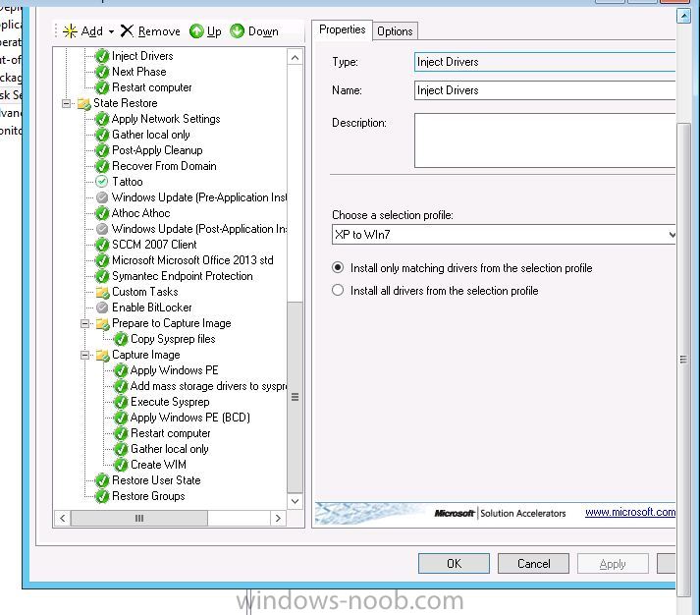
Task: Select Gather local only under State Restore
Action: click(x=151, y=135)
